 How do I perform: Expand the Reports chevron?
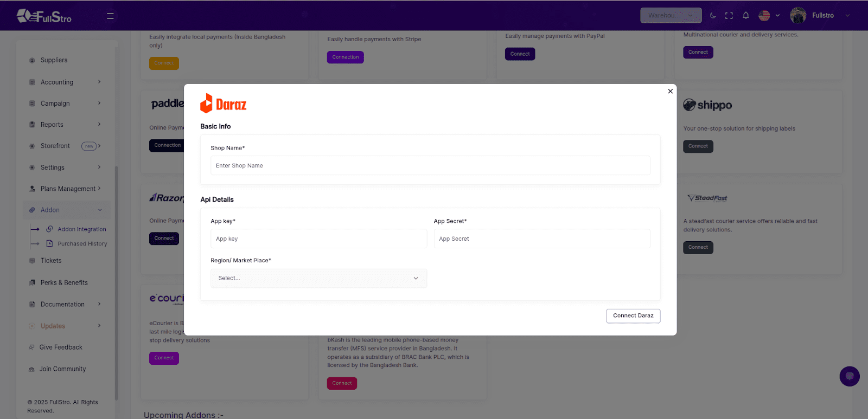pyautogui.click(x=99, y=124)
